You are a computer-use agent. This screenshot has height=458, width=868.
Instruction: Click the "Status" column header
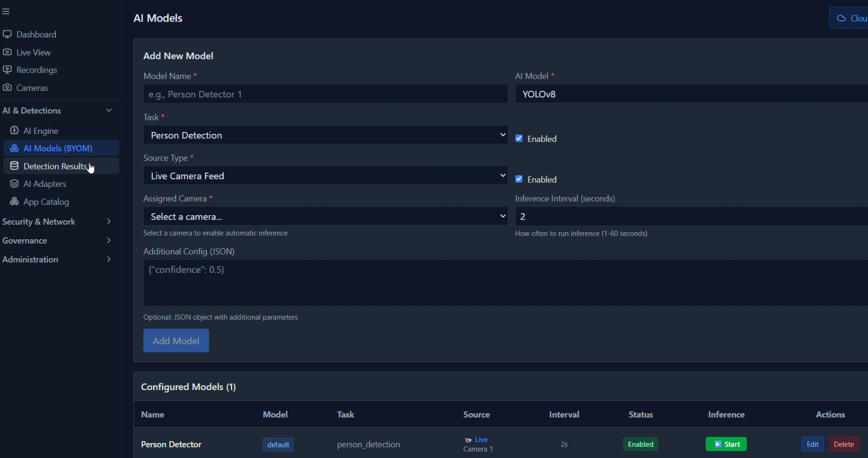(x=641, y=415)
